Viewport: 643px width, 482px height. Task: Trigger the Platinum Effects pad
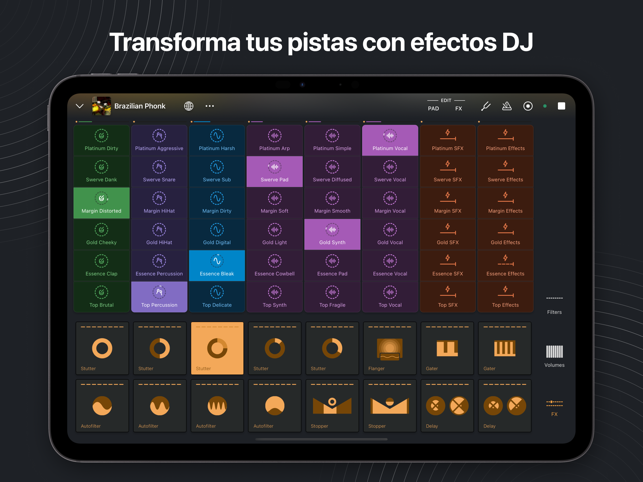point(505,140)
